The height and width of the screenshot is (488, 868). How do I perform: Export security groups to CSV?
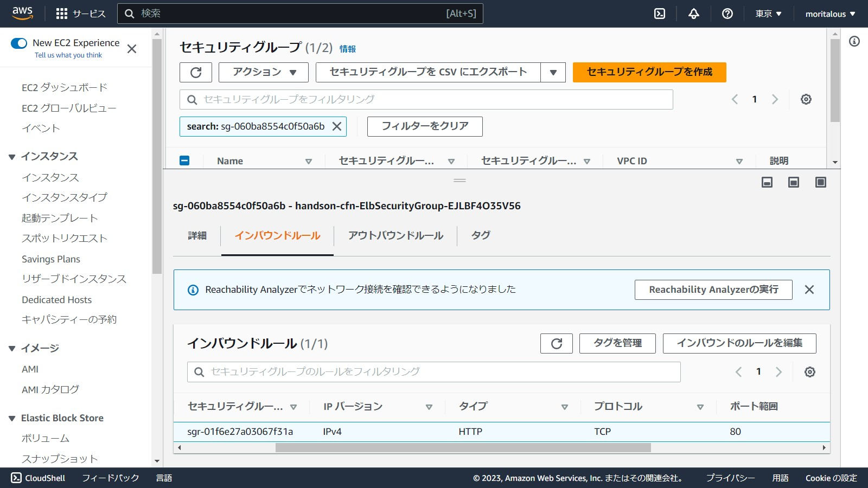coord(428,72)
